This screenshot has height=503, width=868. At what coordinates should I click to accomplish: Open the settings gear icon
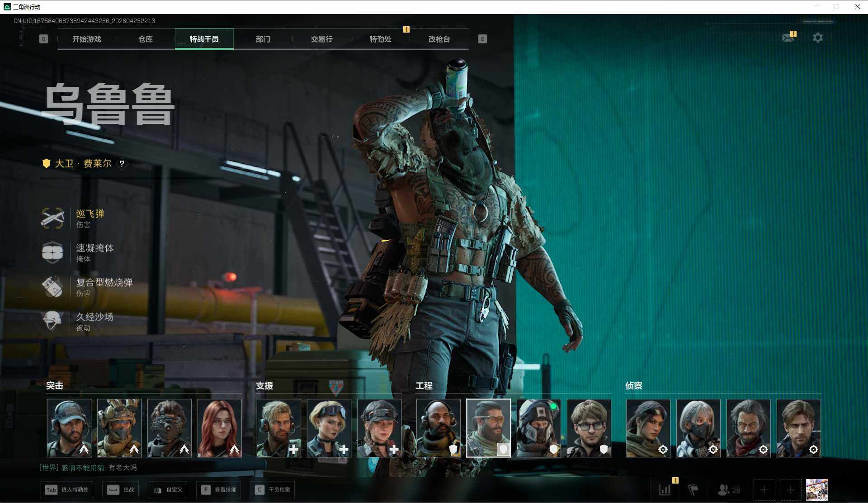coord(817,38)
